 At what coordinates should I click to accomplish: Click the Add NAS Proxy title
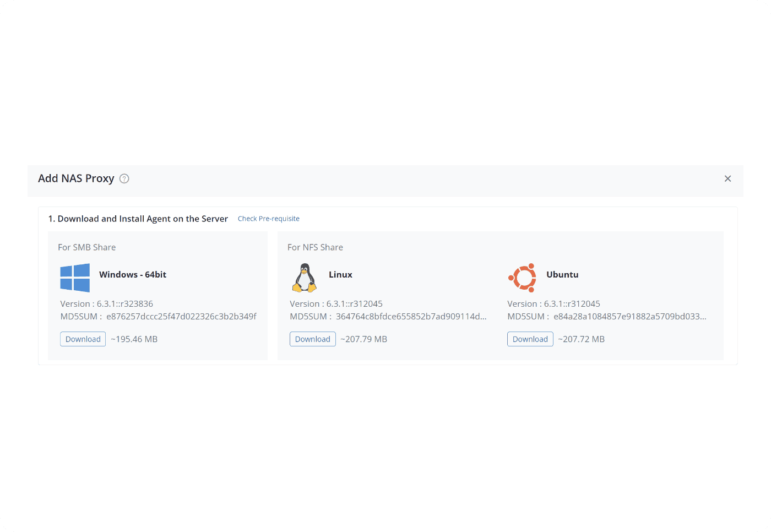tap(76, 178)
